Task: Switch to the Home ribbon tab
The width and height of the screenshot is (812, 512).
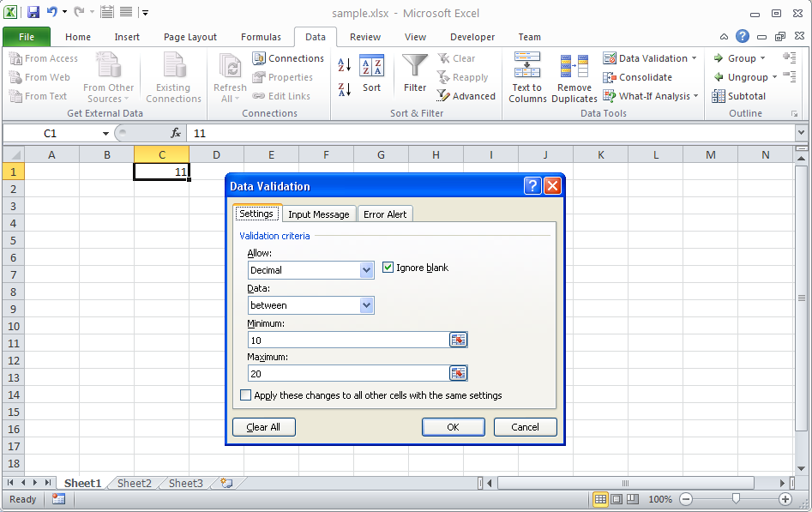Action: tap(78, 37)
